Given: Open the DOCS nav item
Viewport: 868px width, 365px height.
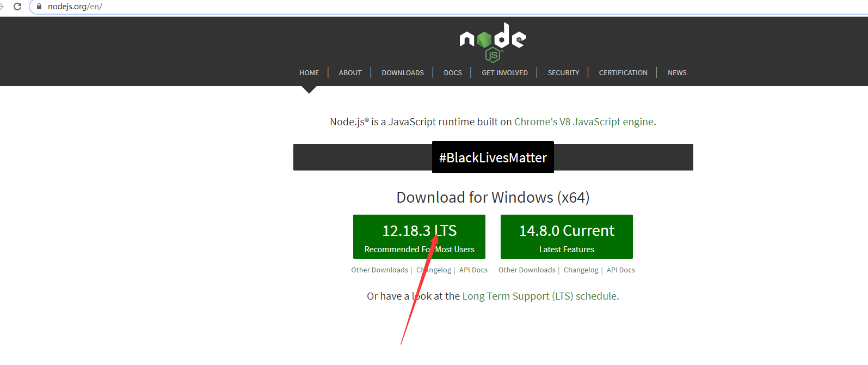Looking at the screenshot, I should coord(453,73).
